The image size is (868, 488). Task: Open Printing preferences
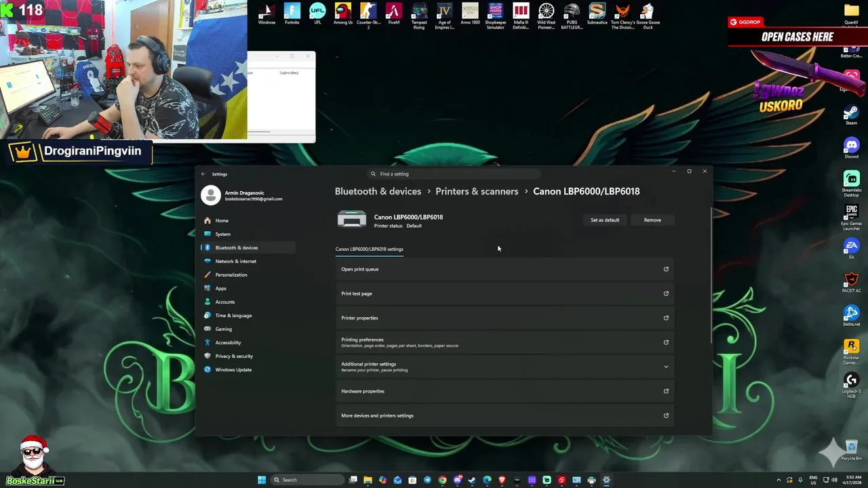click(x=505, y=342)
